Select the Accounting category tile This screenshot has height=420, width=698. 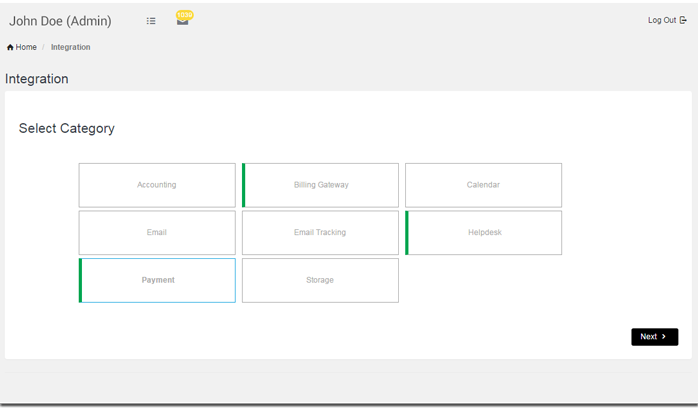coord(157,185)
